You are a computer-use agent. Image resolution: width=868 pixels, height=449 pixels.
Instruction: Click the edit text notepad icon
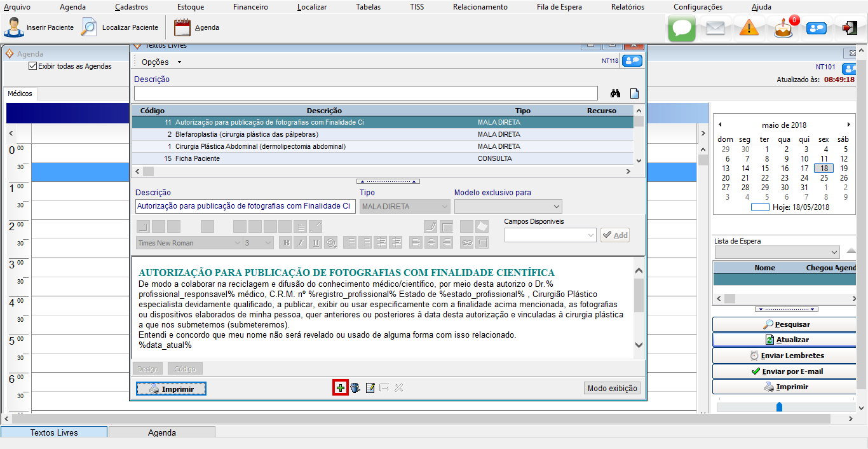[x=370, y=388]
